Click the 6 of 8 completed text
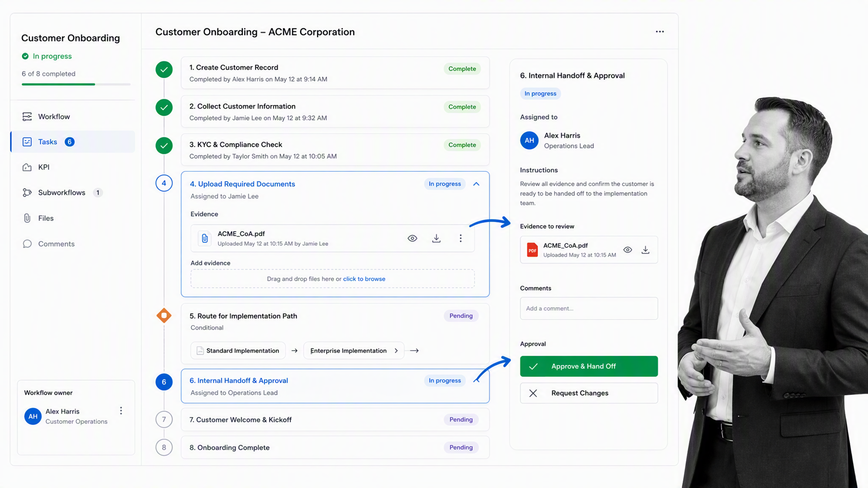The image size is (868, 488). coord(49,73)
